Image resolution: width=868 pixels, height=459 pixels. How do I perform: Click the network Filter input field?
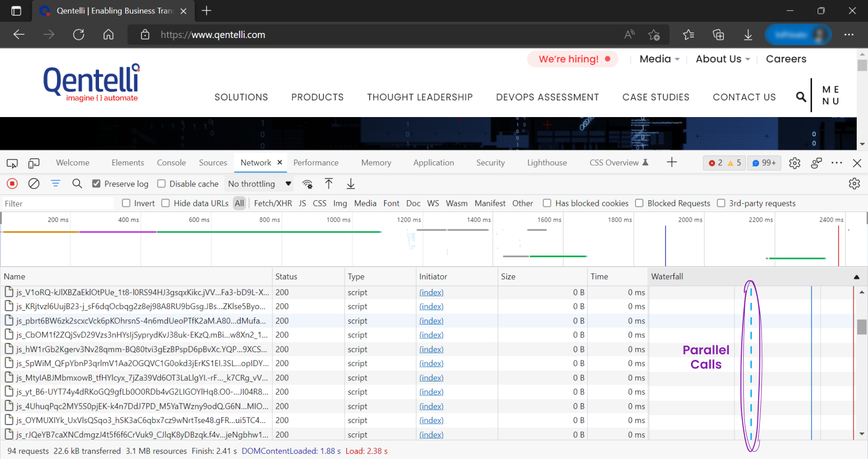pyautogui.click(x=57, y=203)
